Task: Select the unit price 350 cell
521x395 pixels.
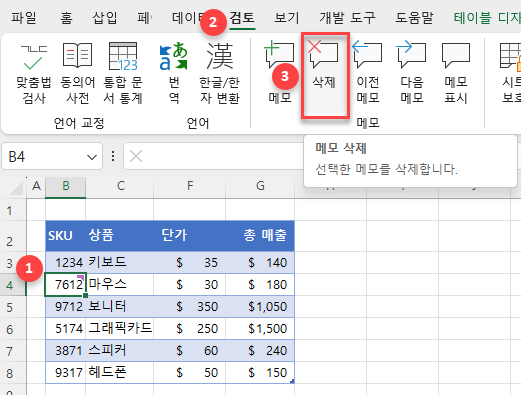Action: click(x=190, y=307)
